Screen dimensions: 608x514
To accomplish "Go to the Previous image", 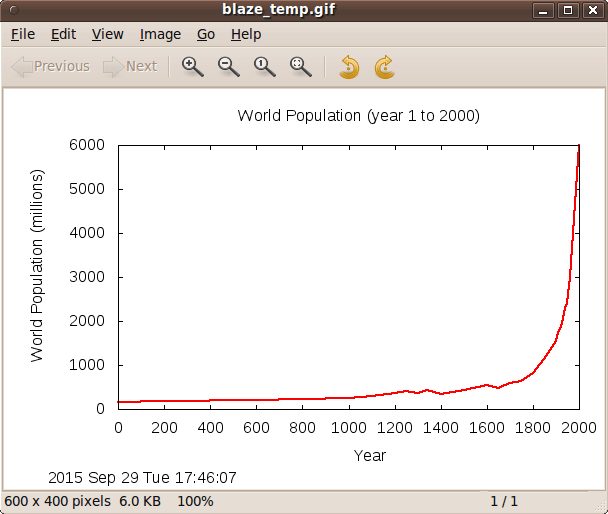I will tap(50, 66).
